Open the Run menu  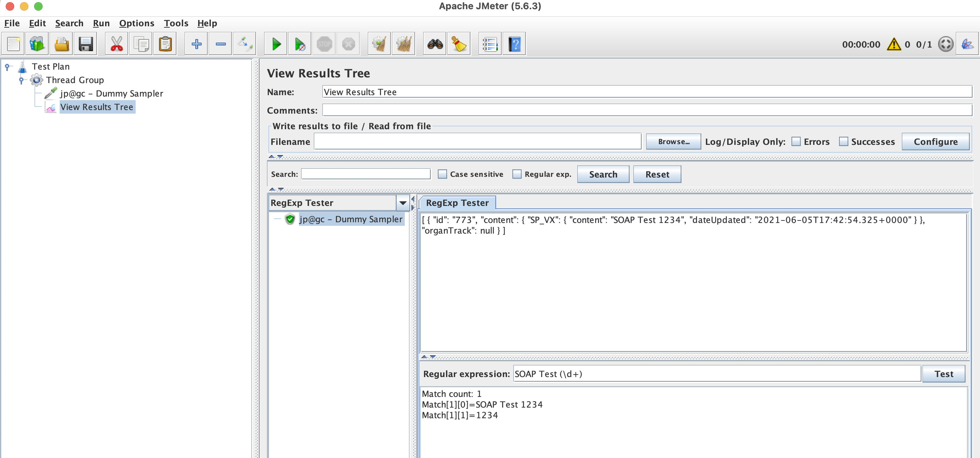click(102, 22)
